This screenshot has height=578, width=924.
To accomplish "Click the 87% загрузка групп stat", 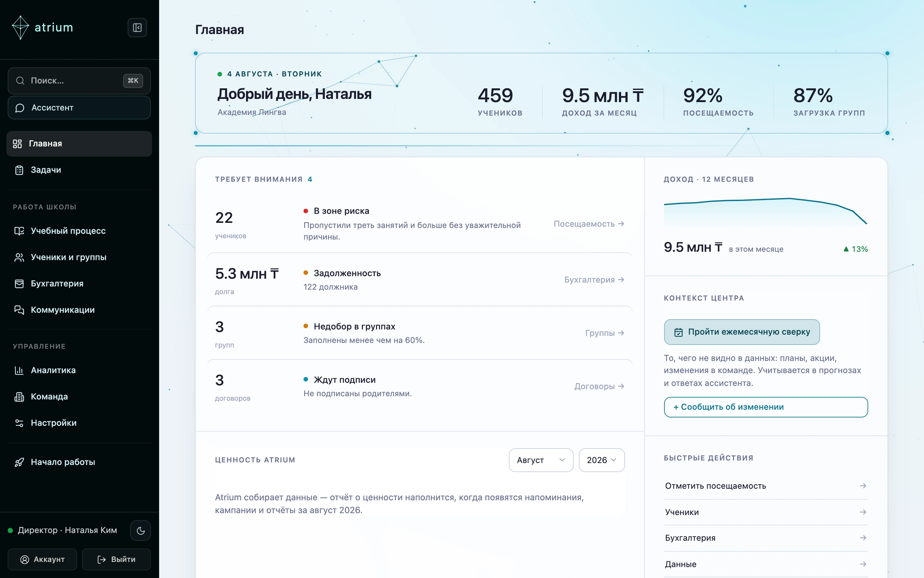I will pos(829,102).
